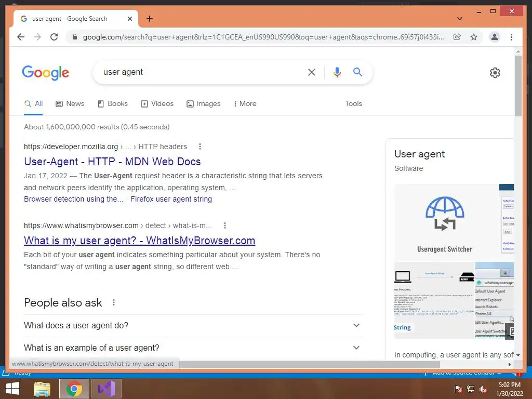The width and height of the screenshot is (532, 399).
Task: Open options dots for whatismybrowser result
Action: [224, 225]
